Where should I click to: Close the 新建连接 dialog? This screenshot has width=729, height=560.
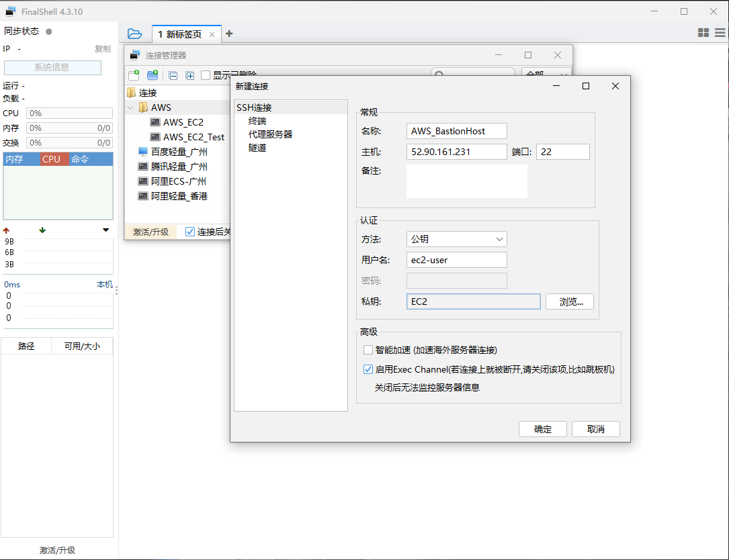[x=615, y=86]
